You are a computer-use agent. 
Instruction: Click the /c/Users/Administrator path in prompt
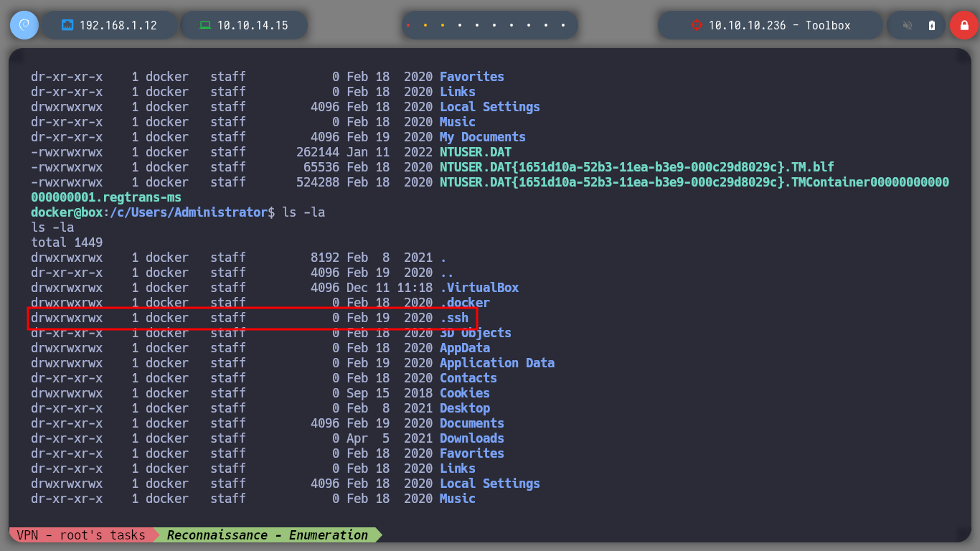[189, 212]
